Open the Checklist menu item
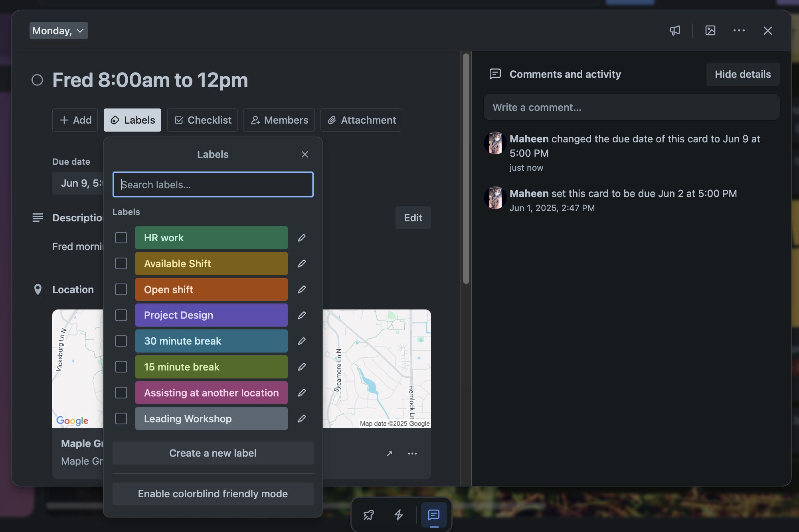 click(202, 120)
